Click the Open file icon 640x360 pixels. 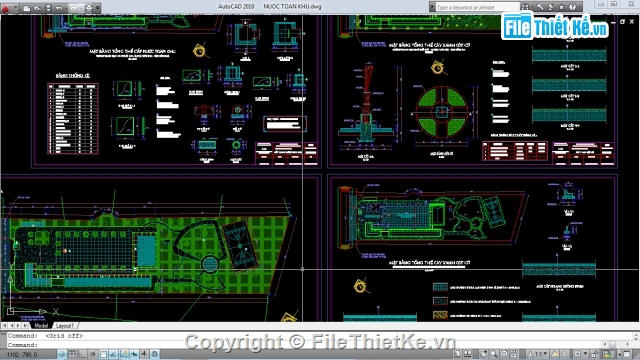(x=37, y=8)
